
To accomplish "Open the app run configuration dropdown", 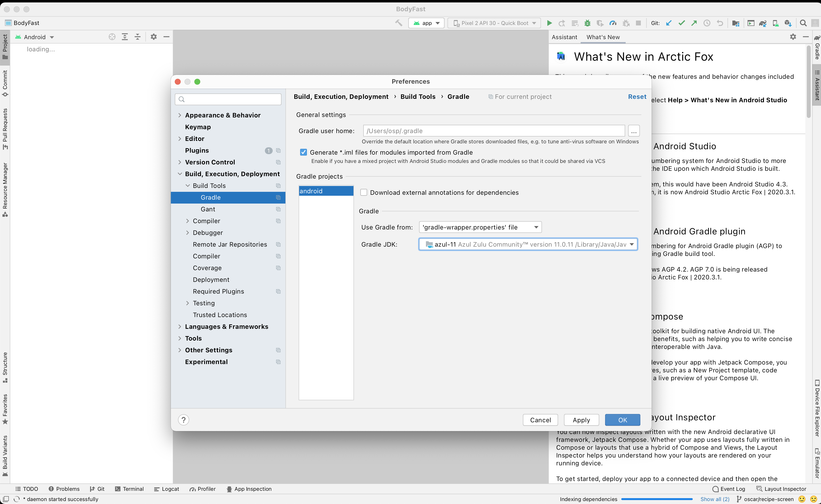I will (426, 23).
